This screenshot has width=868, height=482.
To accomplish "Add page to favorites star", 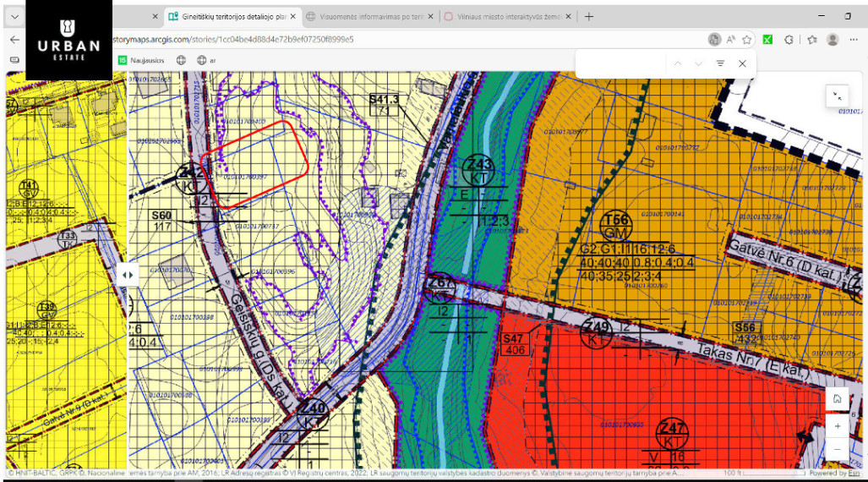I will (x=747, y=40).
